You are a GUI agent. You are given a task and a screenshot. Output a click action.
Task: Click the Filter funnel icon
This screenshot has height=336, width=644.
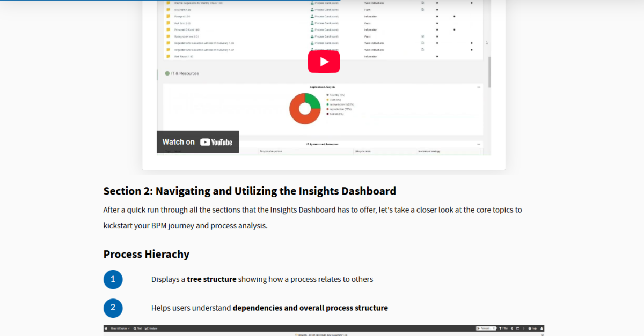503,328
